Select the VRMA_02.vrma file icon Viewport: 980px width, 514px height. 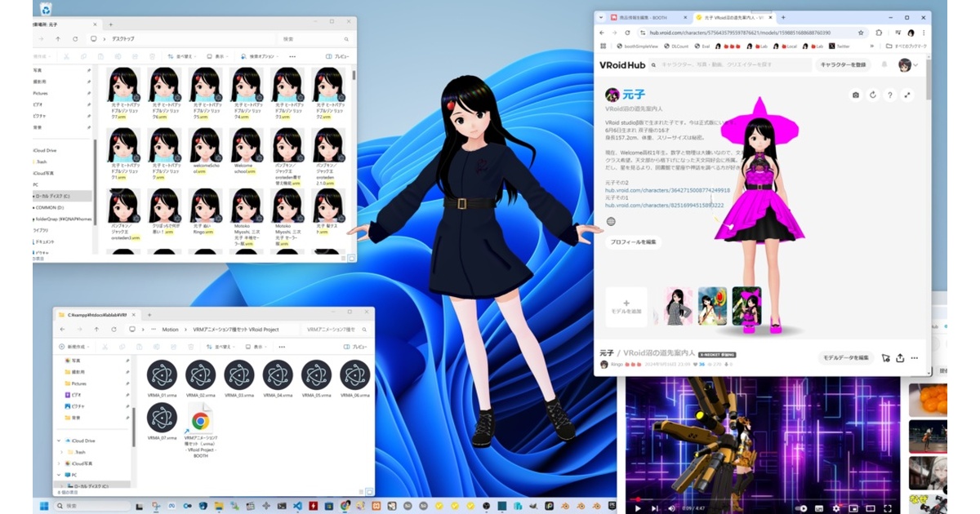200,379
